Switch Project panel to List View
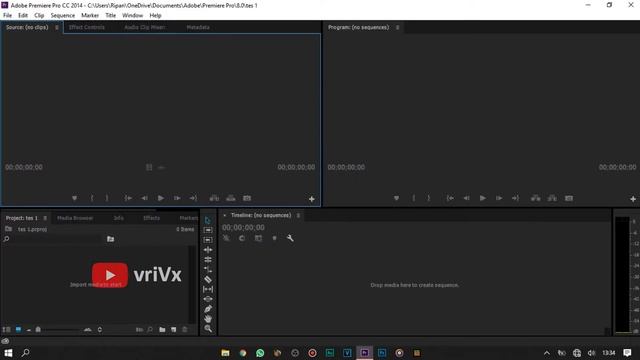This screenshot has width=640, height=360. tap(7, 329)
